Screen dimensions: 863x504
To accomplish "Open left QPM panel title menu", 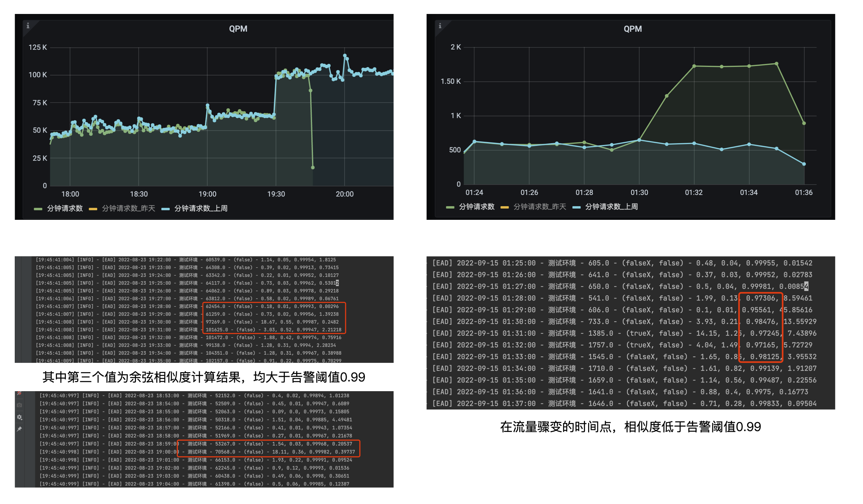I will click(x=238, y=29).
